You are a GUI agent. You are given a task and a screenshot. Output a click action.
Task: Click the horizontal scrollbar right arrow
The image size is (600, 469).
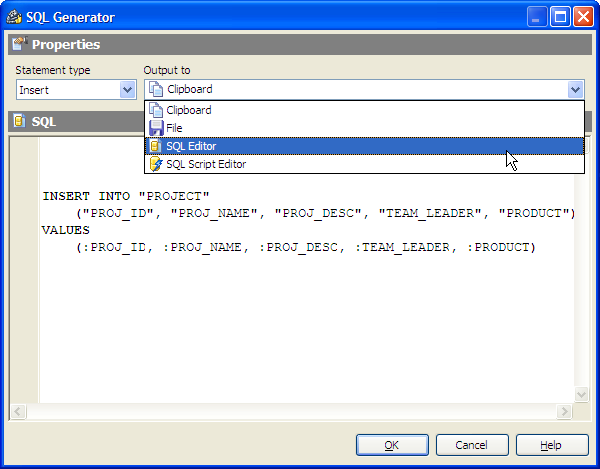(566, 412)
